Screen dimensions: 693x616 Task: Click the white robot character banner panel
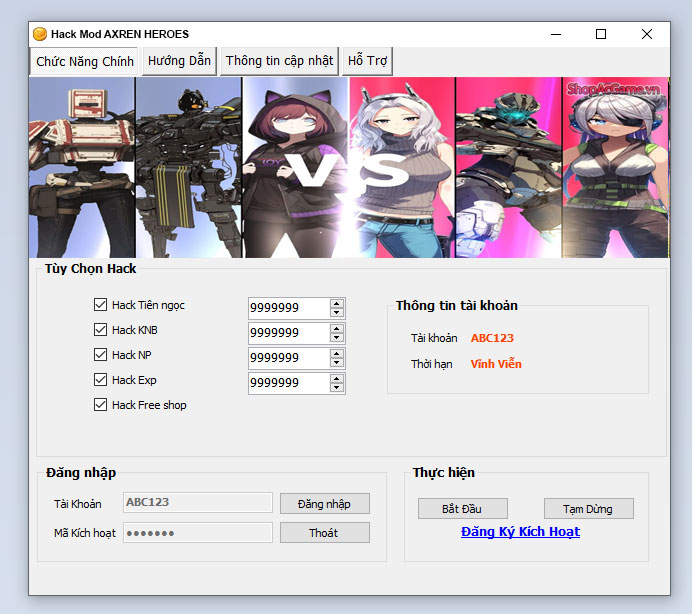pos(82,167)
